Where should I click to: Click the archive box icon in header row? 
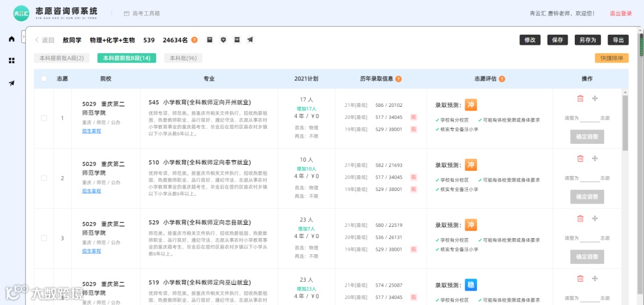237,40
